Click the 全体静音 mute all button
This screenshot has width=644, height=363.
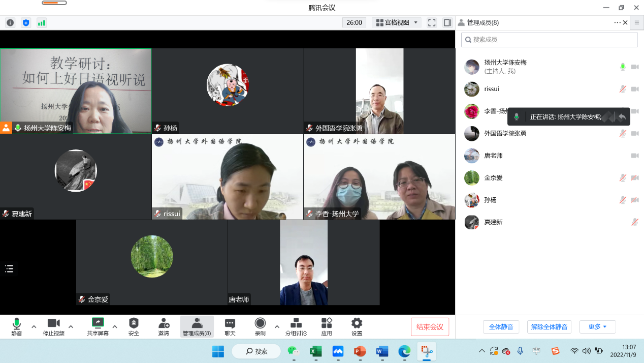[501, 327]
